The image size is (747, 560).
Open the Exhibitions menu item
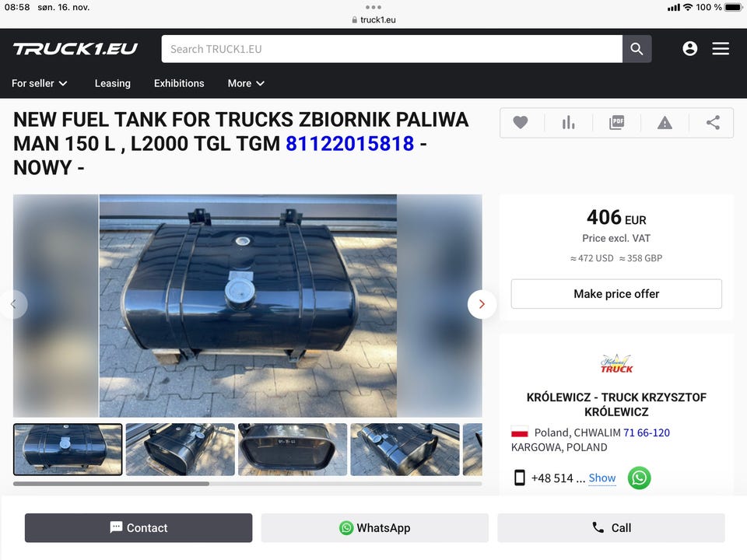pos(179,83)
